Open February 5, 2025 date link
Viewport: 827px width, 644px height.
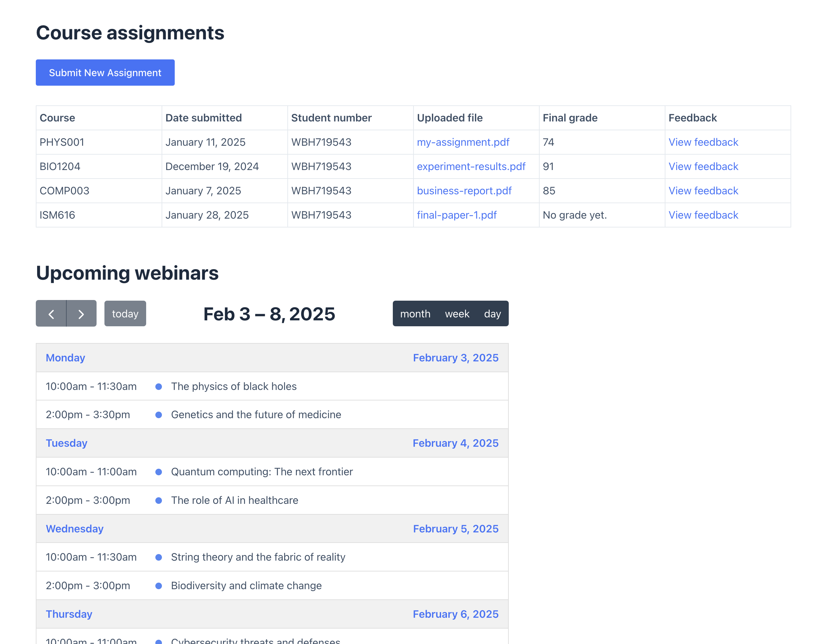pos(456,528)
